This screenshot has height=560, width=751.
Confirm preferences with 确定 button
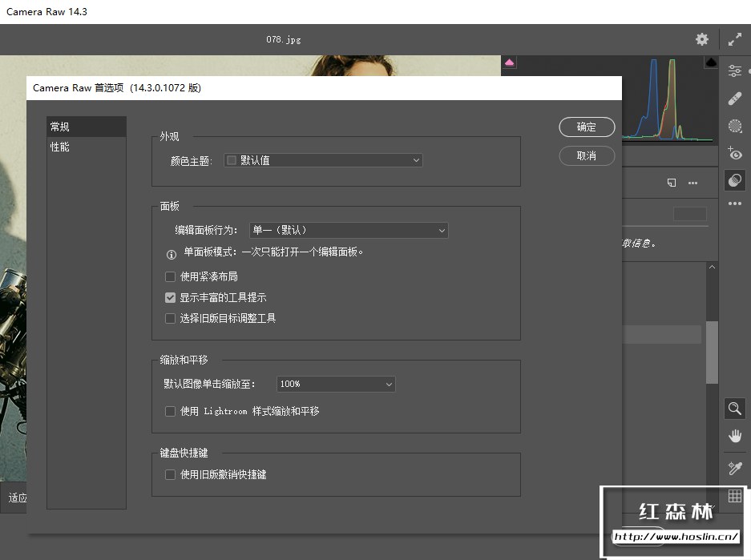(587, 127)
